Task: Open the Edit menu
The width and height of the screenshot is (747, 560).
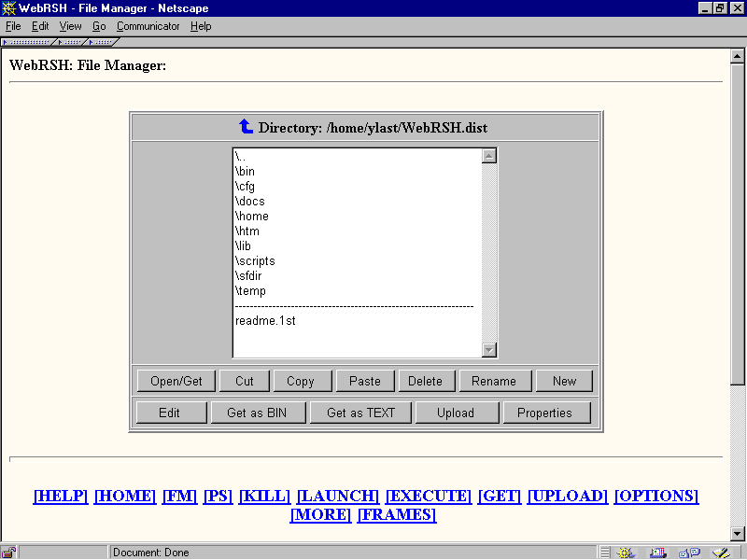Action: coord(40,26)
